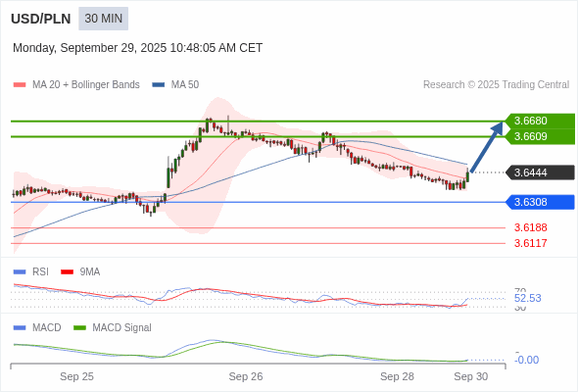Image resolution: width=578 pixels, height=392 pixels.
Task: Click the MA 20 + Bollinger Bands pink swatch
Action: click(20, 85)
